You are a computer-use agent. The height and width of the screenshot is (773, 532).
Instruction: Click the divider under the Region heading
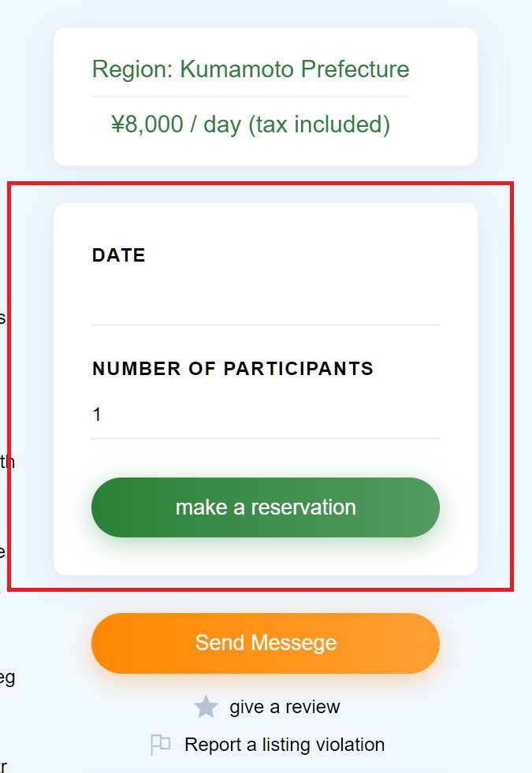coord(251,97)
